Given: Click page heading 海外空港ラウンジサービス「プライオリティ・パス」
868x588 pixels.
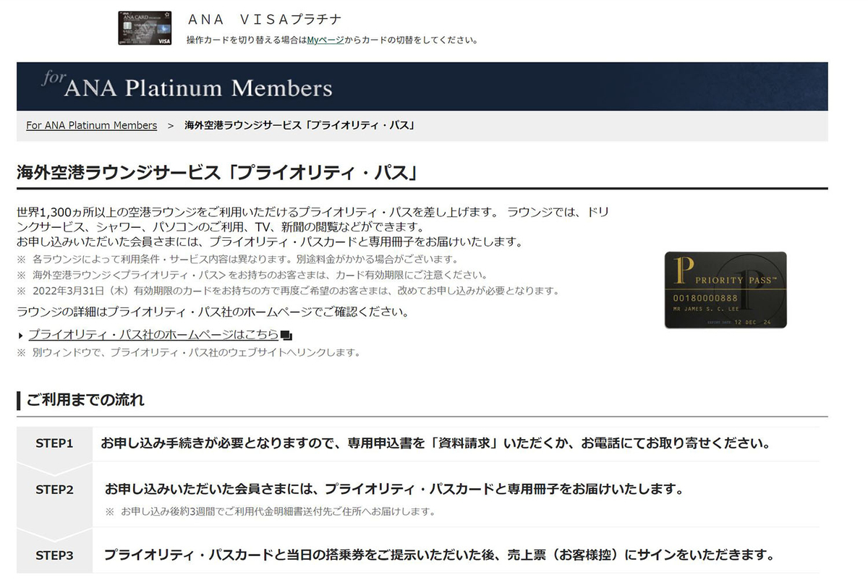Looking at the screenshot, I should click(x=218, y=174).
